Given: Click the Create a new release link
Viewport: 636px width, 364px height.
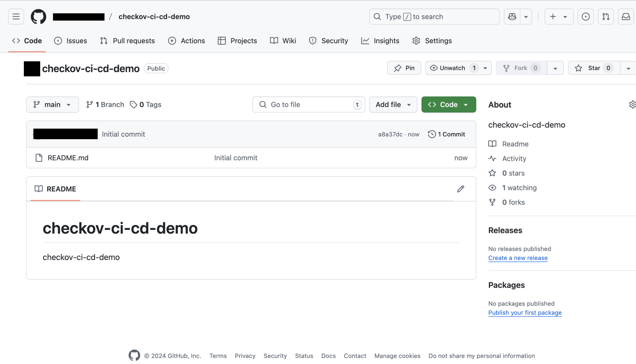Looking at the screenshot, I should click(x=518, y=258).
